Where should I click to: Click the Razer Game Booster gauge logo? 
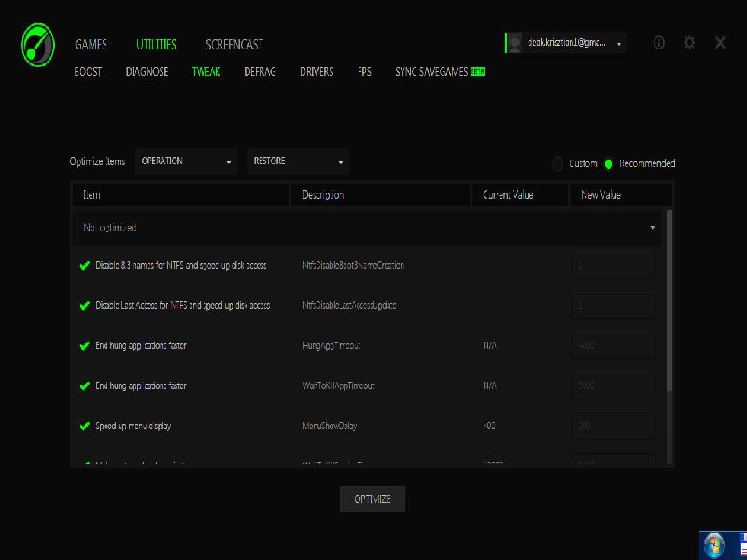[38, 45]
